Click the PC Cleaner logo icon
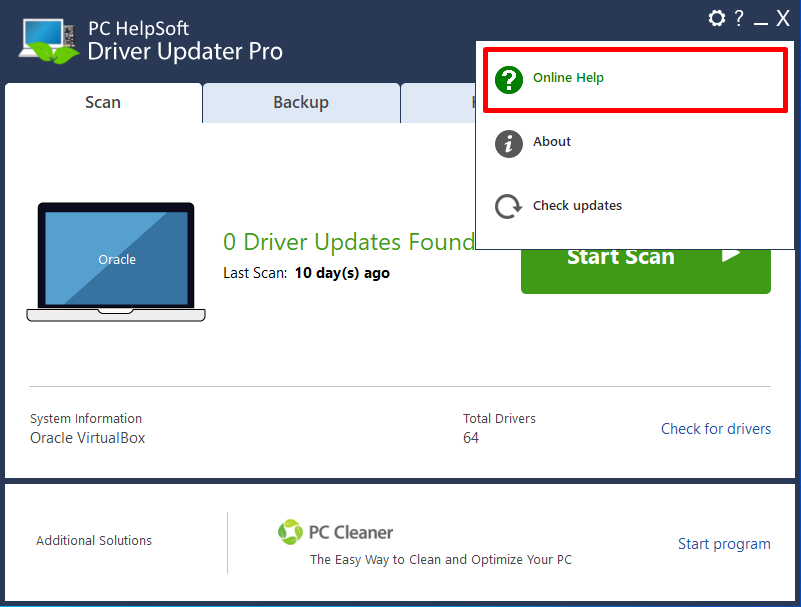 point(290,532)
